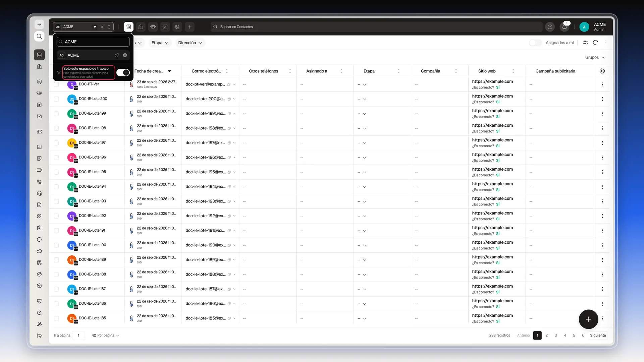This screenshot has height=362, width=644.
Task: Open the Tasks checkmark icon in top bar
Action: point(165,27)
